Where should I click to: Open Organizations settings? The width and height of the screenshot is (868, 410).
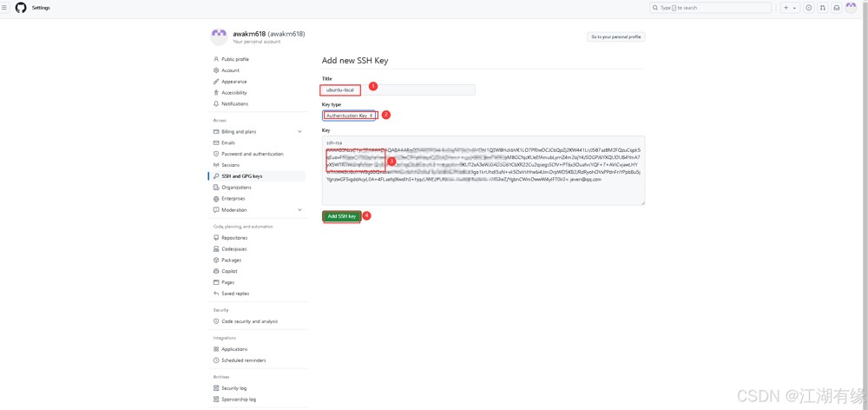click(236, 188)
